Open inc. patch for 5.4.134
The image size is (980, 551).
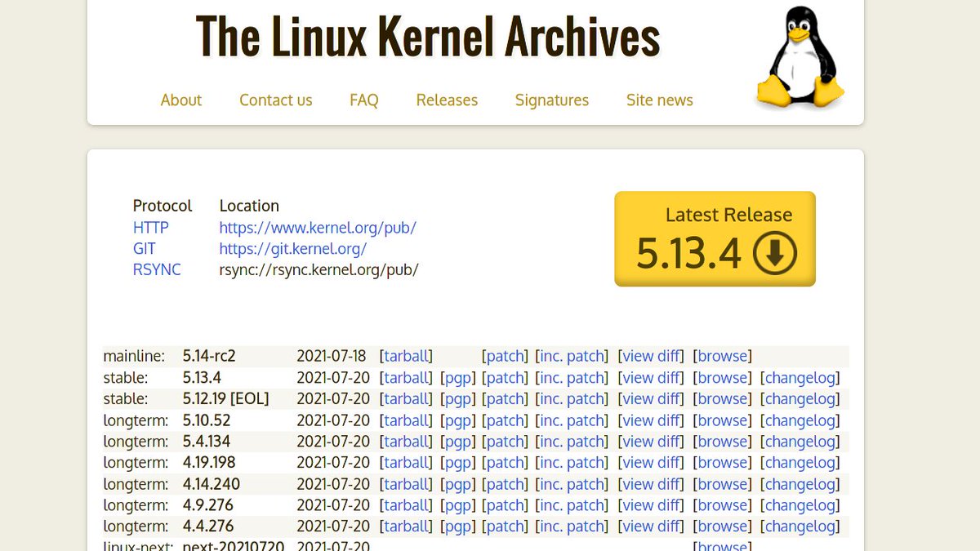point(572,442)
